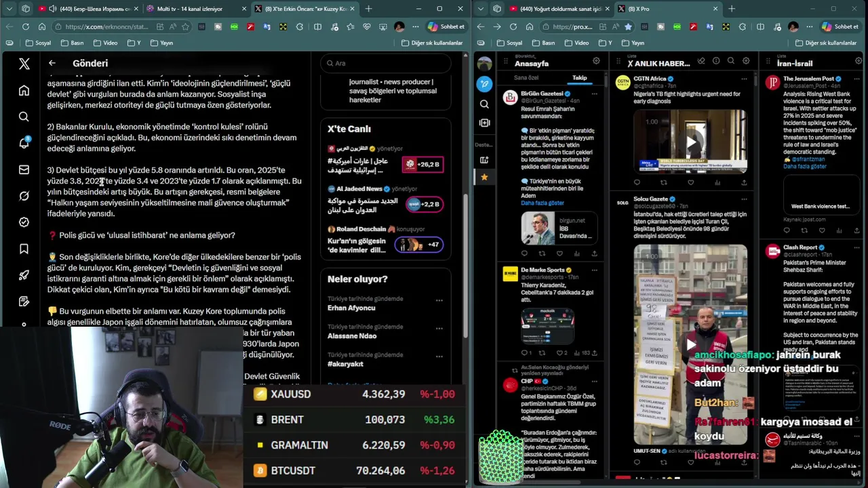Toggle favorite star in X Pro address bar

tap(628, 26)
